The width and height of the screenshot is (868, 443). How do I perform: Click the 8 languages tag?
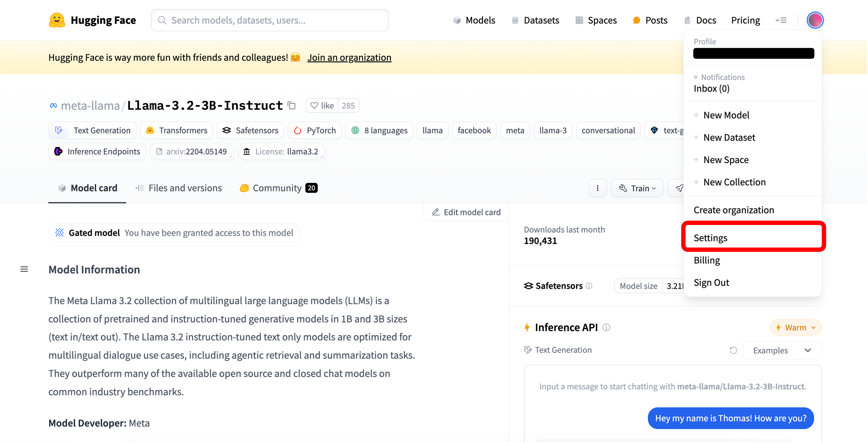(379, 130)
